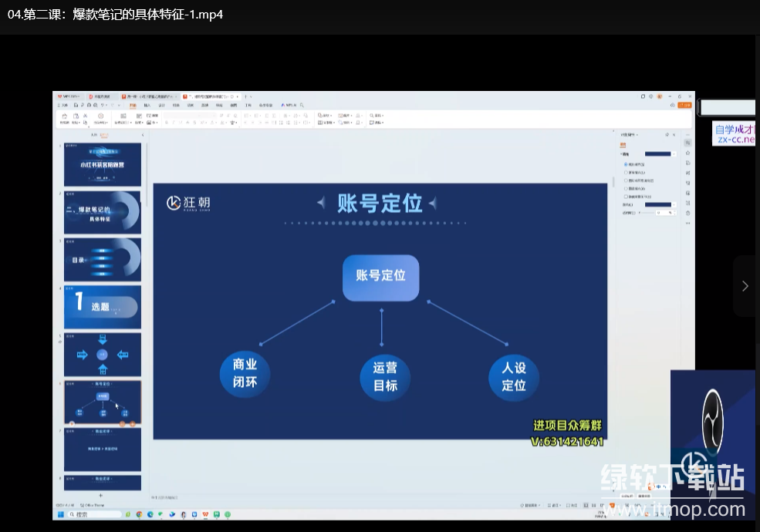The height and width of the screenshot is (532, 760).
Task: Click the next video arrow button
Action: [x=745, y=286]
